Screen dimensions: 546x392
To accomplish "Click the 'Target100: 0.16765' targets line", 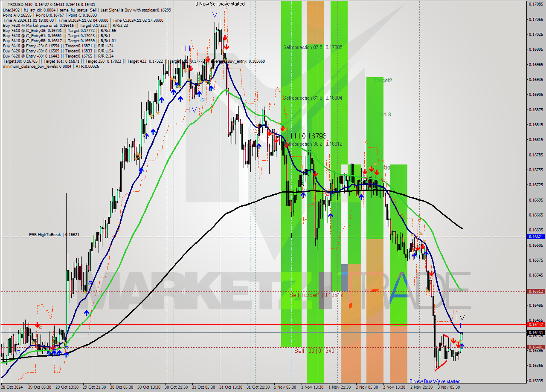I will 134,61.
